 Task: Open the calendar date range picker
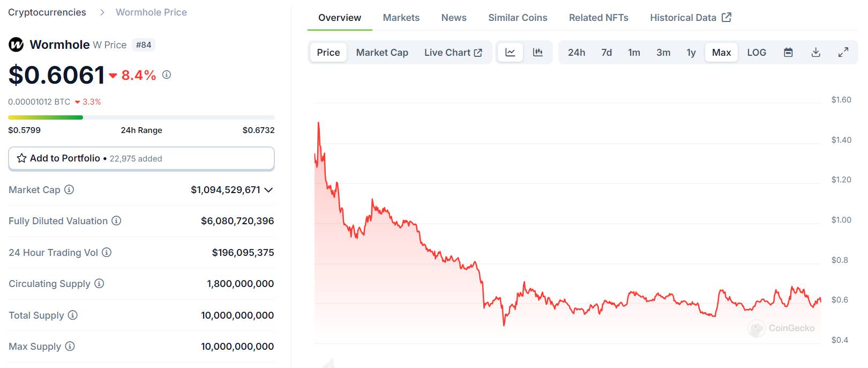(788, 53)
